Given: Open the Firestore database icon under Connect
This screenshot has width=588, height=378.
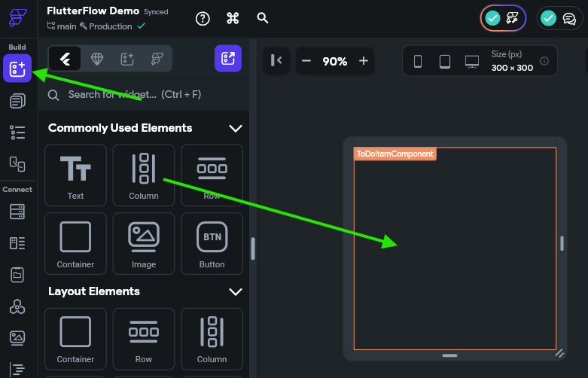Looking at the screenshot, I should coord(17,212).
